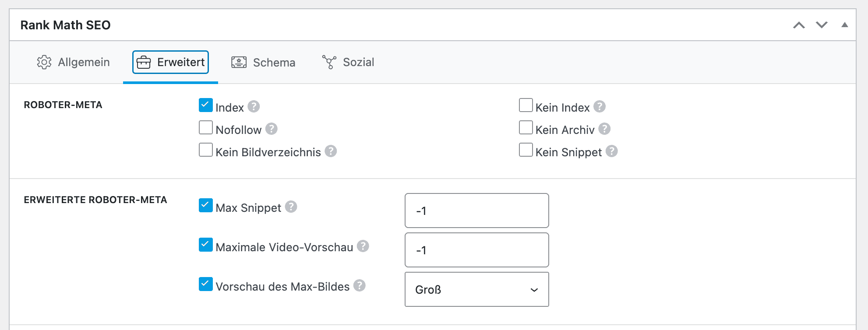Click the Schema certificate icon
Image resolution: width=868 pixels, height=330 pixels.
pyautogui.click(x=239, y=62)
